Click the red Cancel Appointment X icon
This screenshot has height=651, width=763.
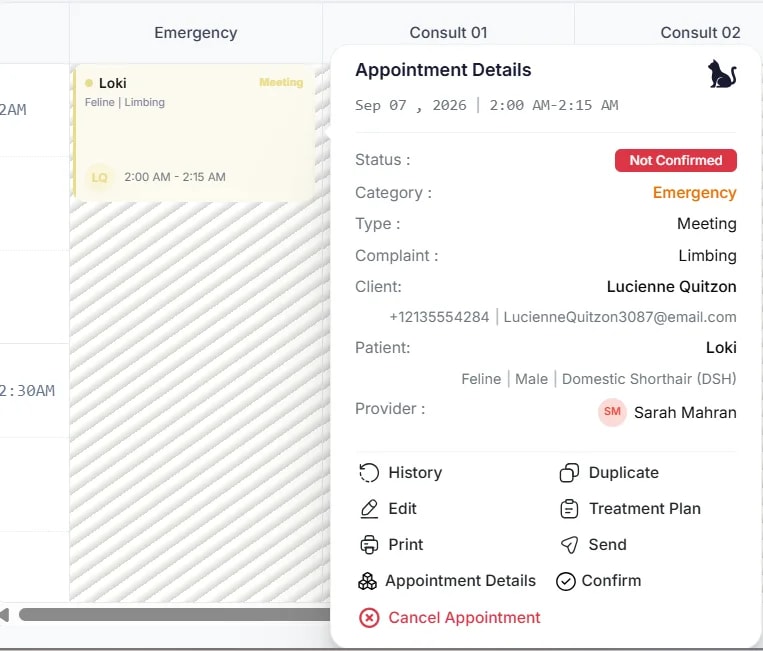point(369,617)
